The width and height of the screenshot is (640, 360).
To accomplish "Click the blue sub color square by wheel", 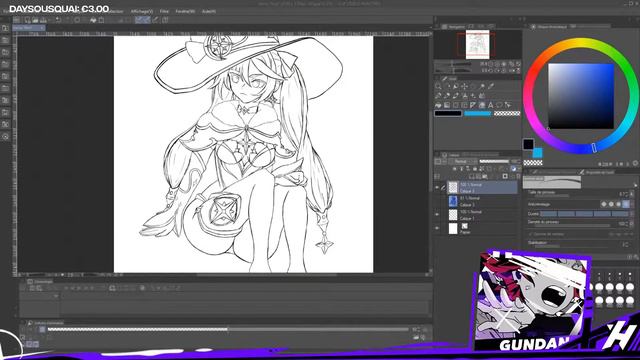I will click(538, 153).
